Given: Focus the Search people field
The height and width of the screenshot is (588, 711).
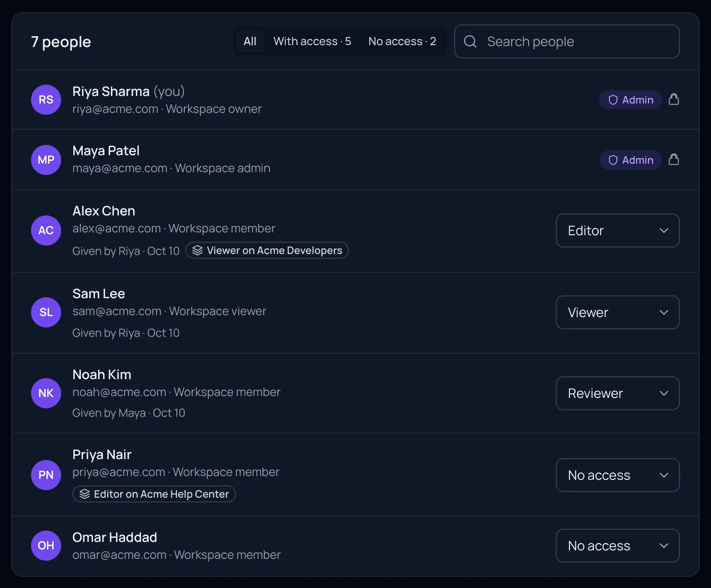Looking at the screenshot, I should point(567,41).
